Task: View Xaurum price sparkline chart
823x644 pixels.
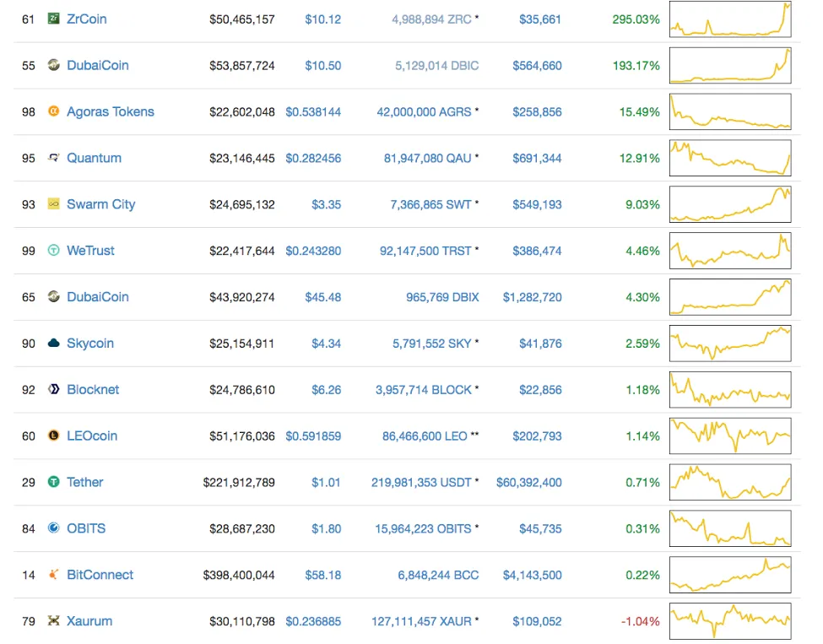Action: point(730,620)
